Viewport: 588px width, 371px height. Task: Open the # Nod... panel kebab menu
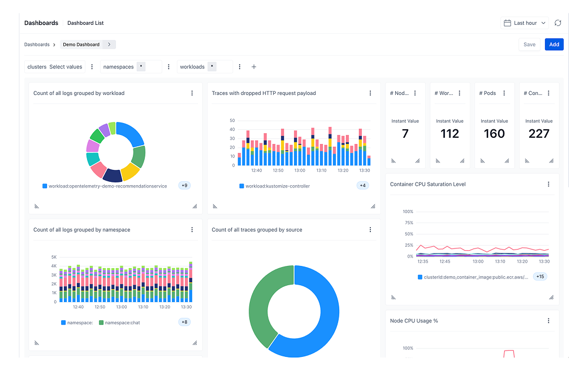415,93
